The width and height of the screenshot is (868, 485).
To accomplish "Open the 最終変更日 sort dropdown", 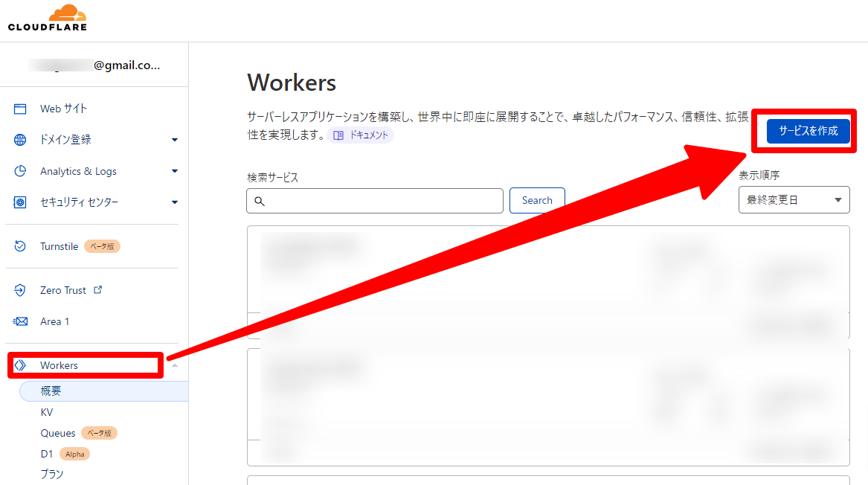I will pos(794,200).
